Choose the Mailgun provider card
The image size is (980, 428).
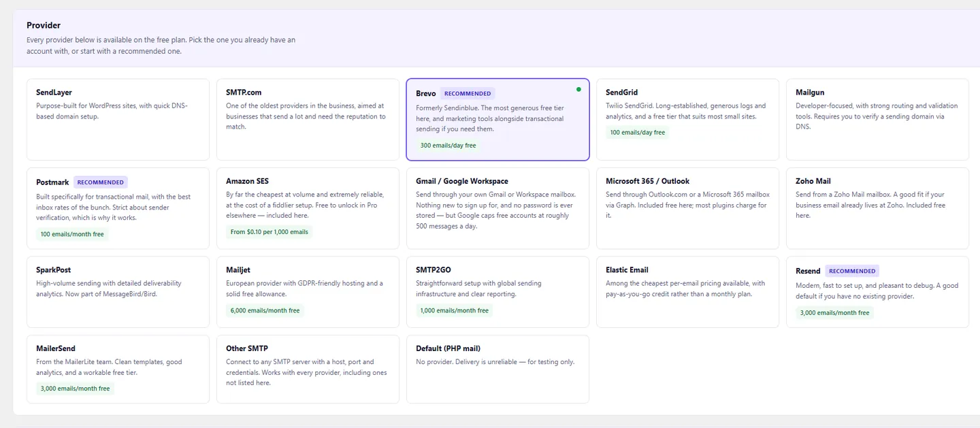point(877,120)
